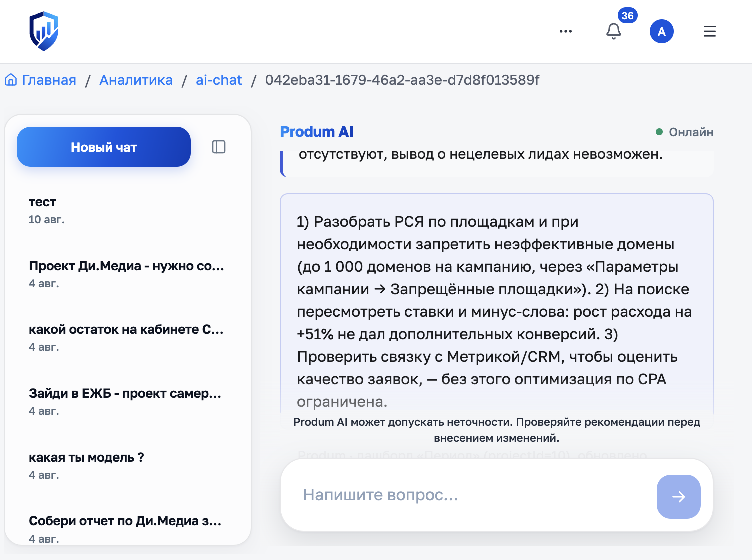Open the three-dots more options menu
Screen dimensions: 752x560
[566, 31]
